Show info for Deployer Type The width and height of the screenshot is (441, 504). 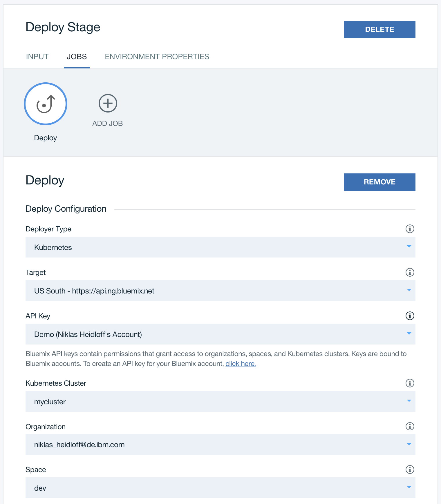pyautogui.click(x=410, y=229)
